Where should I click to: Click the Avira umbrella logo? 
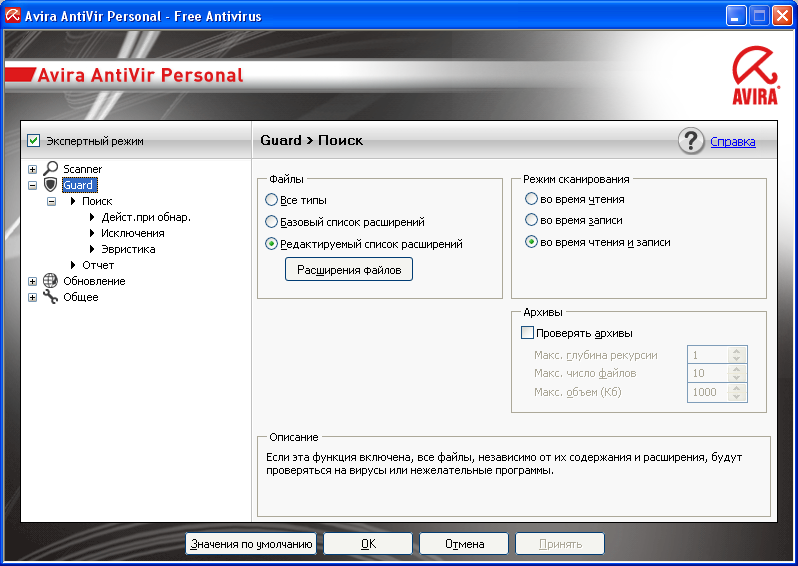(755, 75)
